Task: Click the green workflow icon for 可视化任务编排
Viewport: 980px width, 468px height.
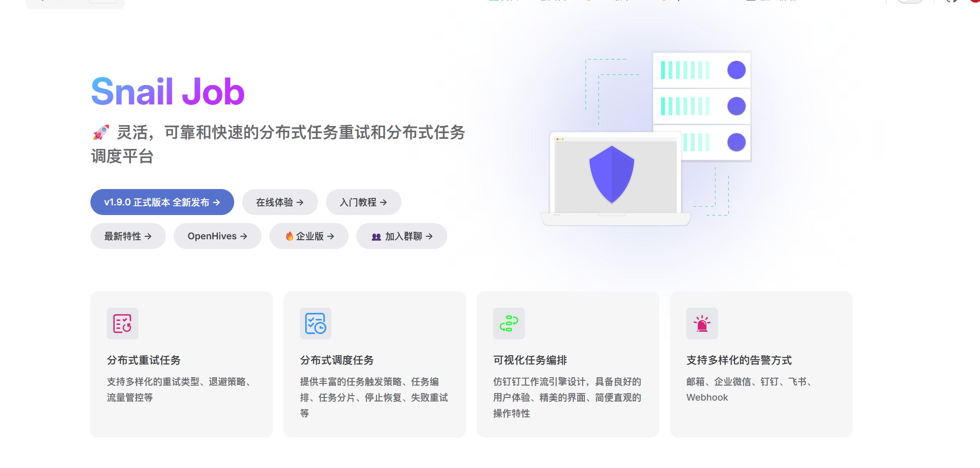Action: tap(509, 323)
